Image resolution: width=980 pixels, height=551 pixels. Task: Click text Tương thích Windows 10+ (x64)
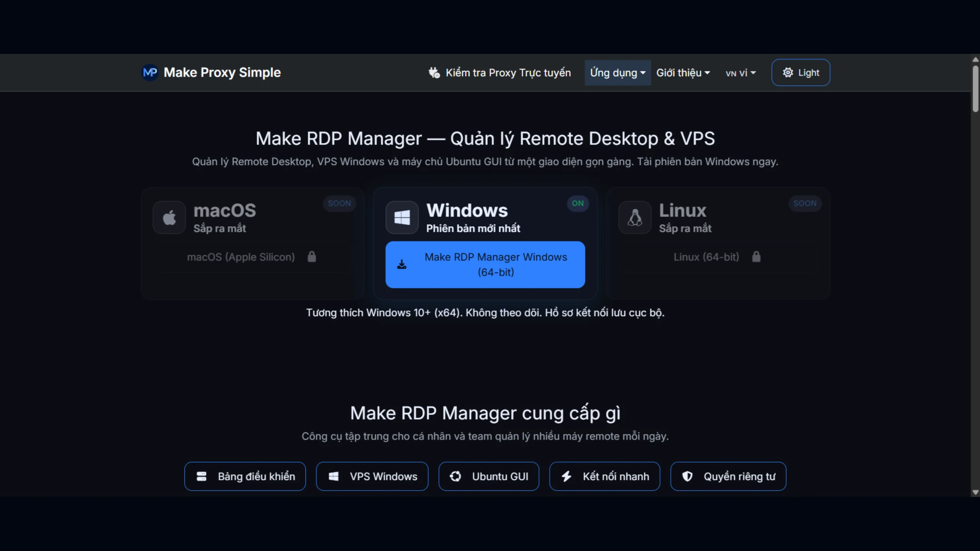pyautogui.click(x=384, y=313)
